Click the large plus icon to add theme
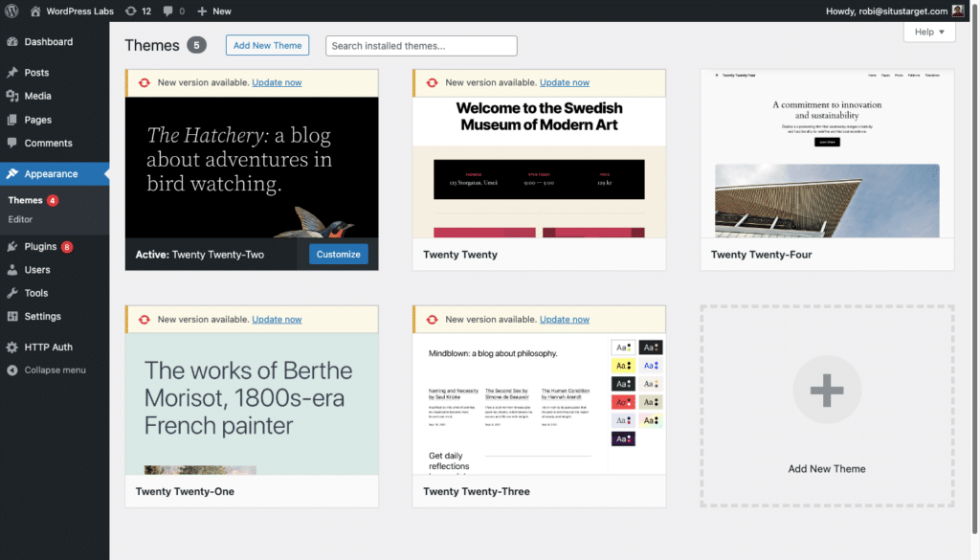This screenshot has height=560, width=980. pyautogui.click(x=827, y=390)
